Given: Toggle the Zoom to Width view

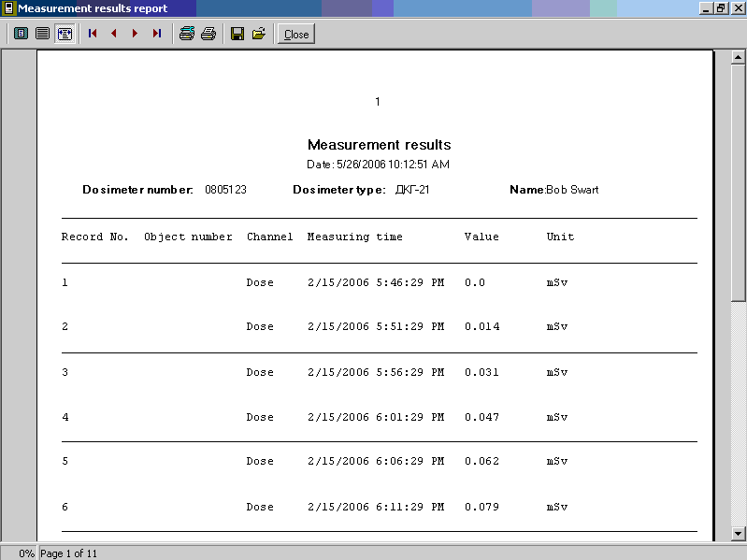Looking at the screenshot, I should pos(65,34).
